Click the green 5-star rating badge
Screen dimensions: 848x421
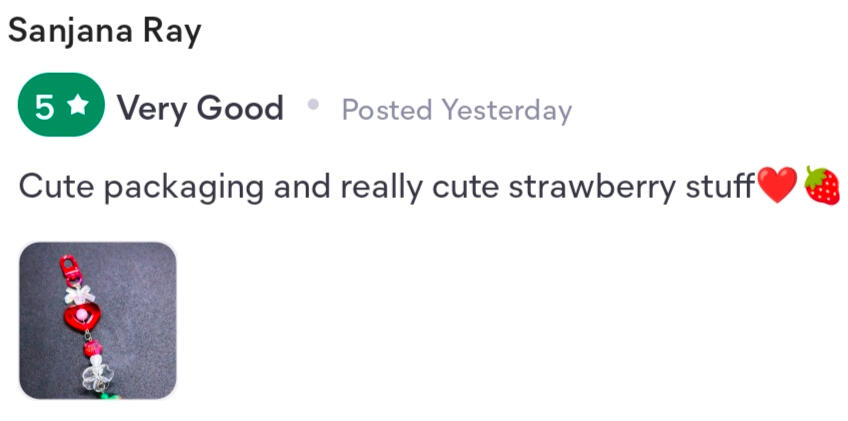click(x=61, y=107)
